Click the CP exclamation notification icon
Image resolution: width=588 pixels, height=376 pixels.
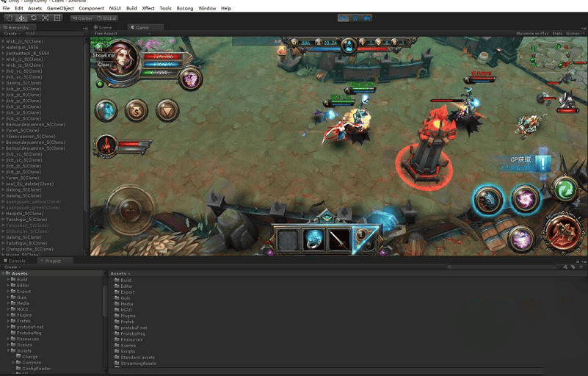[542, 164]
